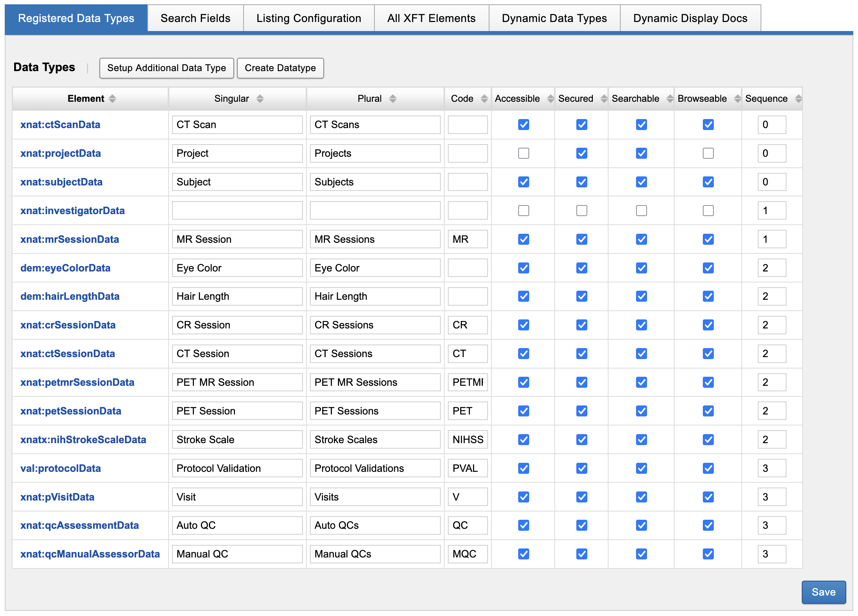Open the xnat:petSessionData element link
The width and height of the screenshot is (858, 616).
71,411
